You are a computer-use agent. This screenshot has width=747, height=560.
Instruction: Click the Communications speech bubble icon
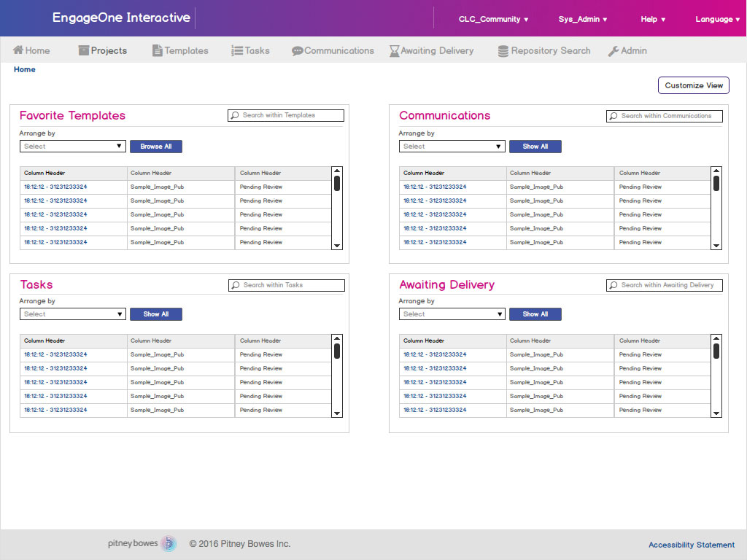coord(297,51)
